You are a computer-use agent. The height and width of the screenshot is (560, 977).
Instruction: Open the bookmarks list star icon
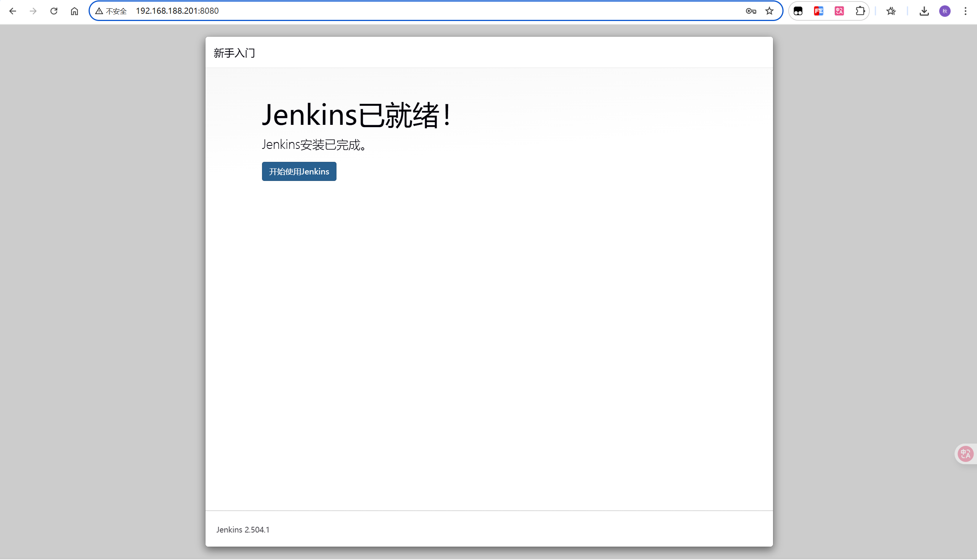pyautogui.click(x=891, y=11)
